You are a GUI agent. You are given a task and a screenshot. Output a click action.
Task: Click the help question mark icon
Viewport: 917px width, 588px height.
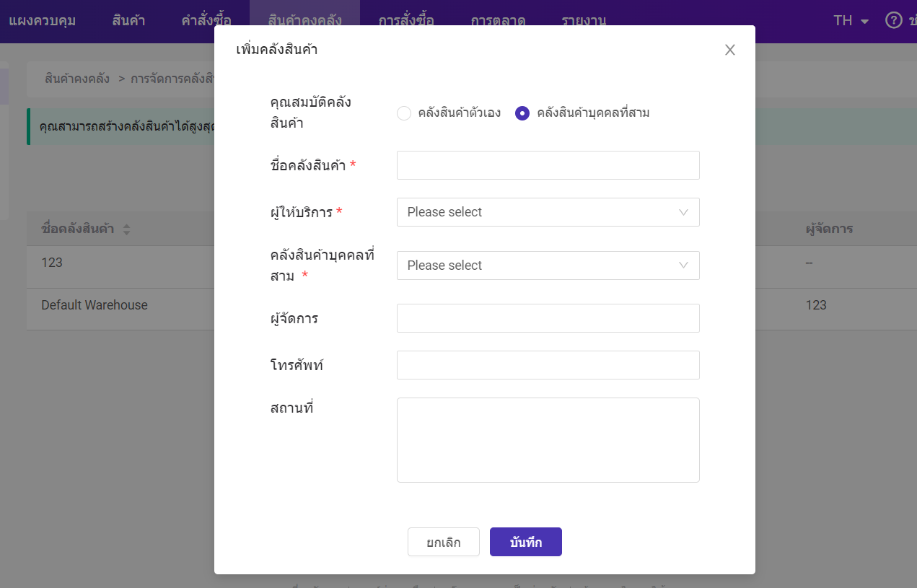[893, 20]
